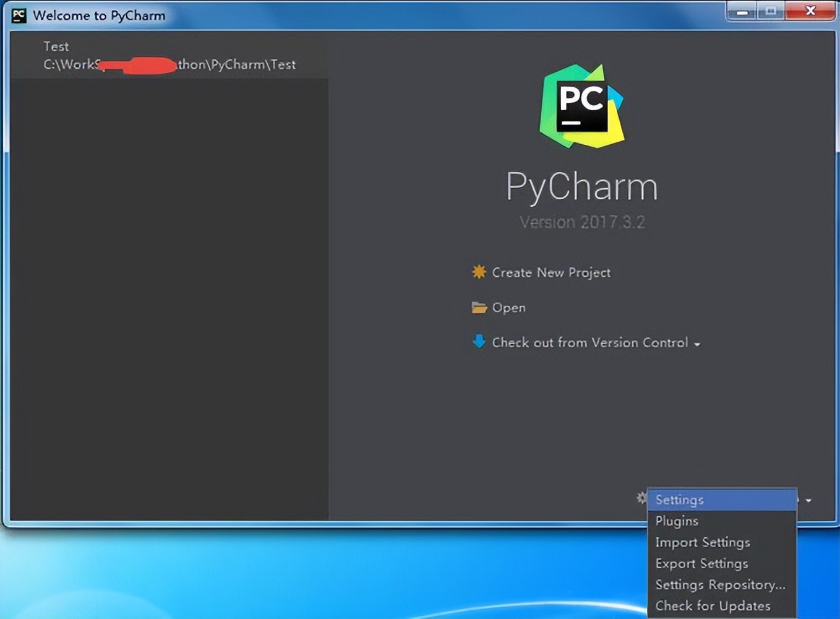Click the orange star Create New Project icon
This screenshot has width=840, height=619.
pyautogui.click(x=479, y=272)
